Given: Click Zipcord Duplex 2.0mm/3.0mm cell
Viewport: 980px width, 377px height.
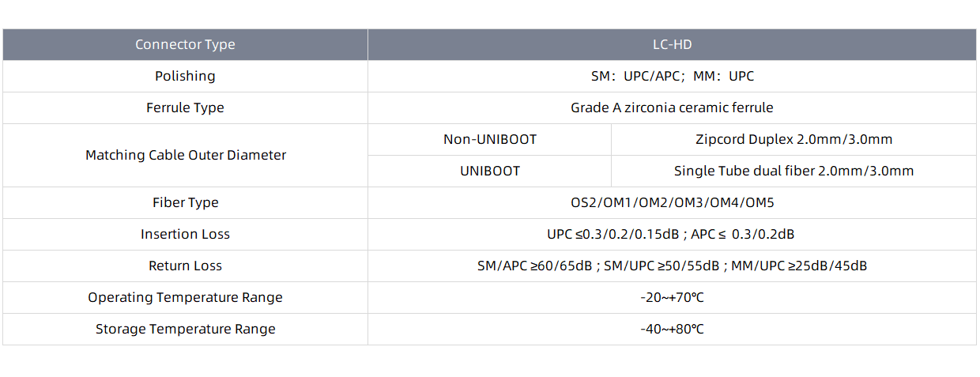Looking at the screenshot, I should [793, 139].
